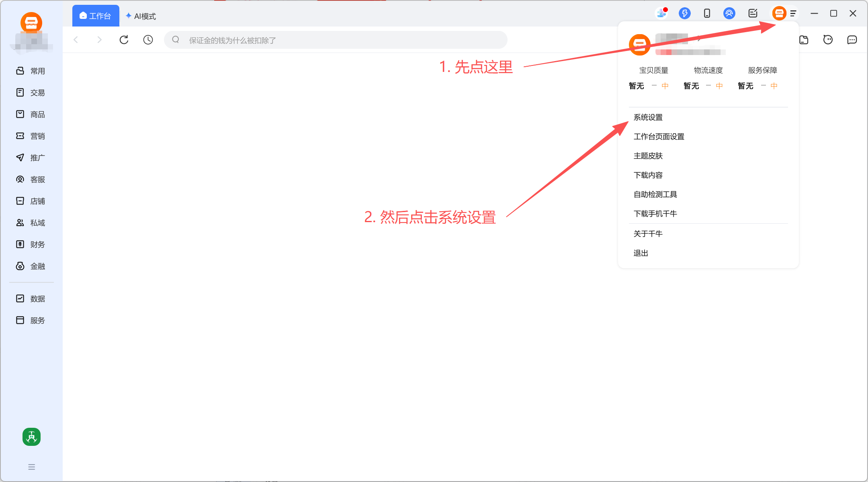This screenshot has height=482, width=868.
Task: Click the back navigation arrow
Action: coord(76,40)
